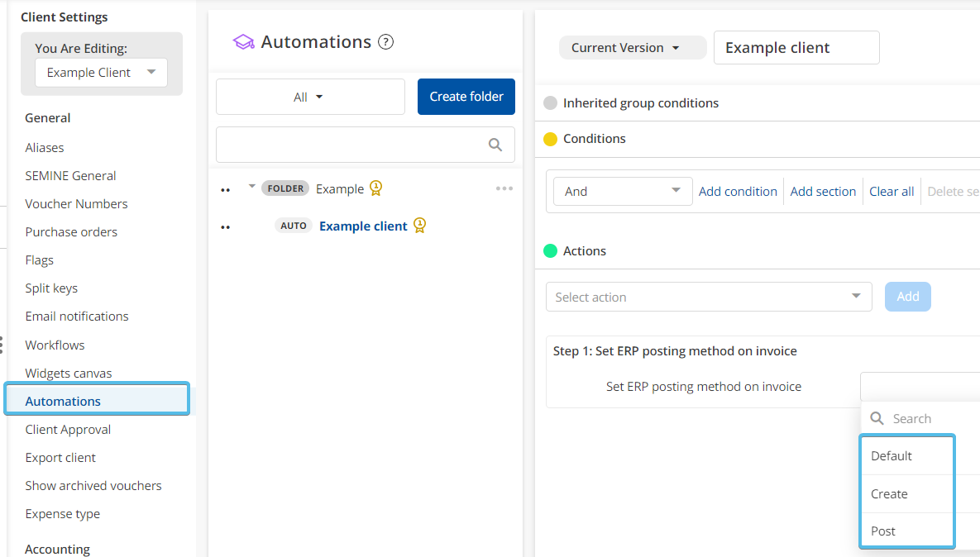The width and height of the screenshot is (980, 557).
Task: Click the Automations help question mark icon
Action: pyautogui.click(x=385, y=42)
